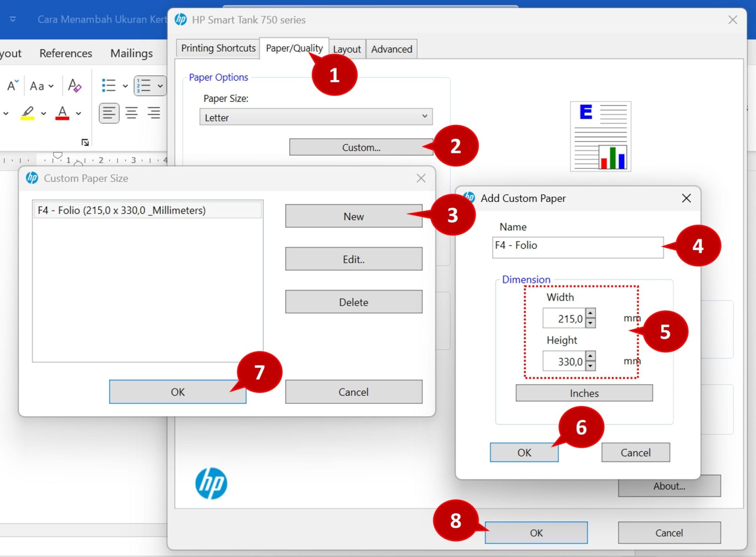The width and height of the screenshot is (756, 557).
Task: Switch to the Layout tab
Action: [346, 49]
